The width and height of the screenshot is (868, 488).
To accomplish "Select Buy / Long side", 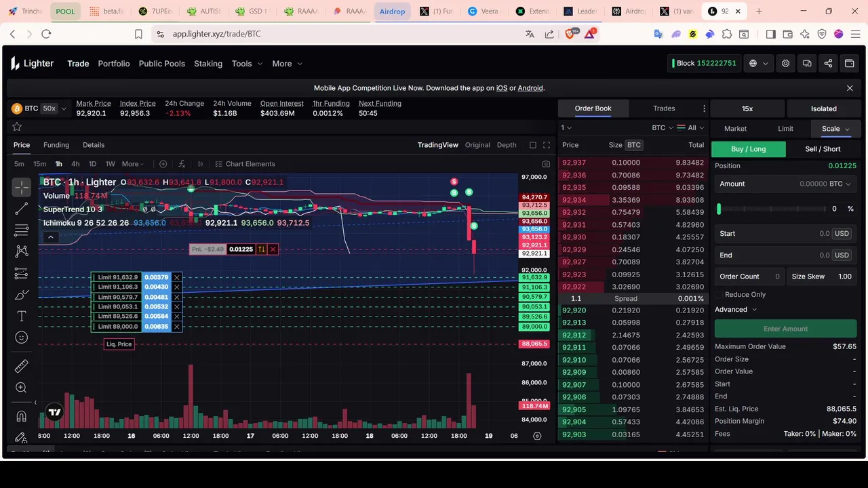I will (749, 149).
